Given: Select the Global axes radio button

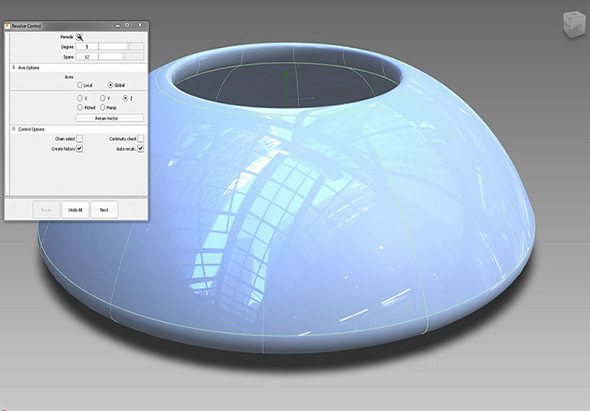Looking at the screenshot, I should tap(111, 85).
